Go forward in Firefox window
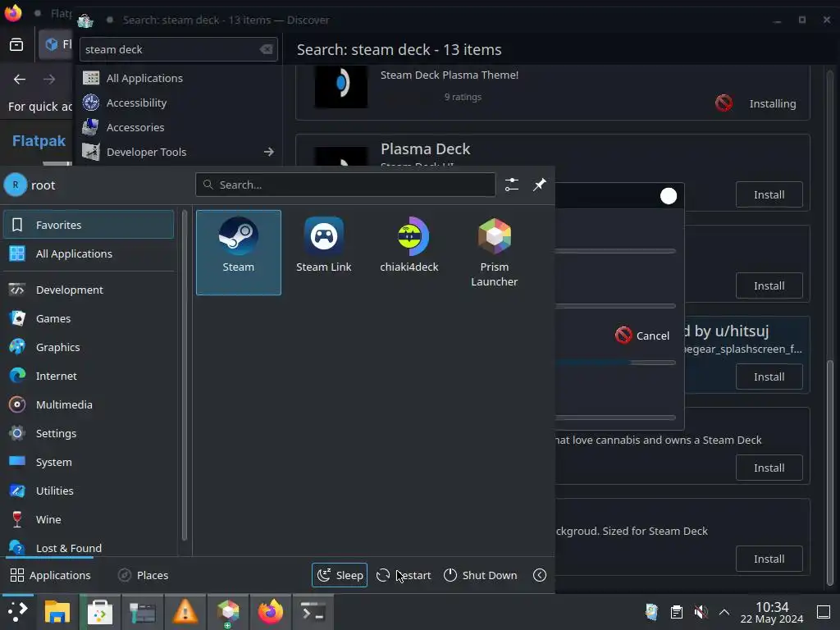This screenshot has width=840, height=630. tap(49, 80)
